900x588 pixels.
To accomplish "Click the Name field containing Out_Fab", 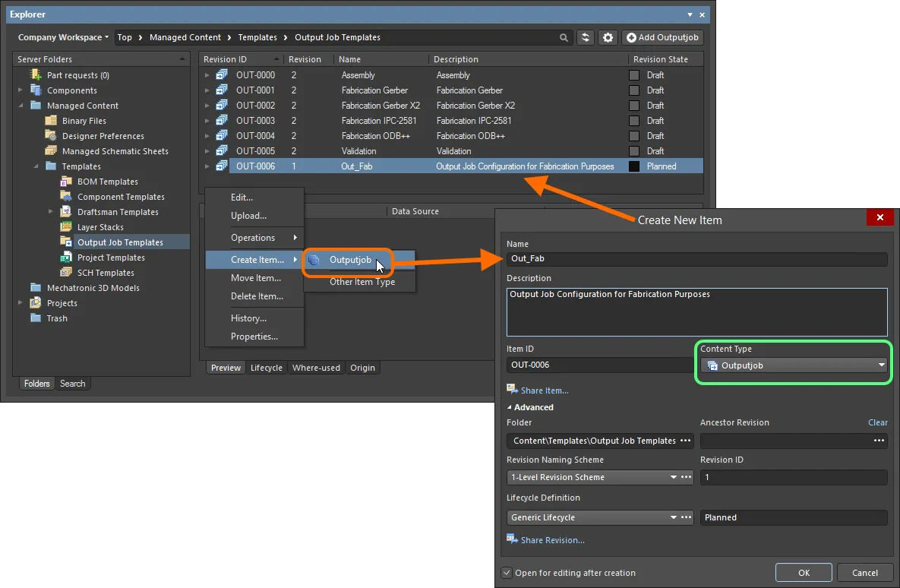I will pos(696,258).
